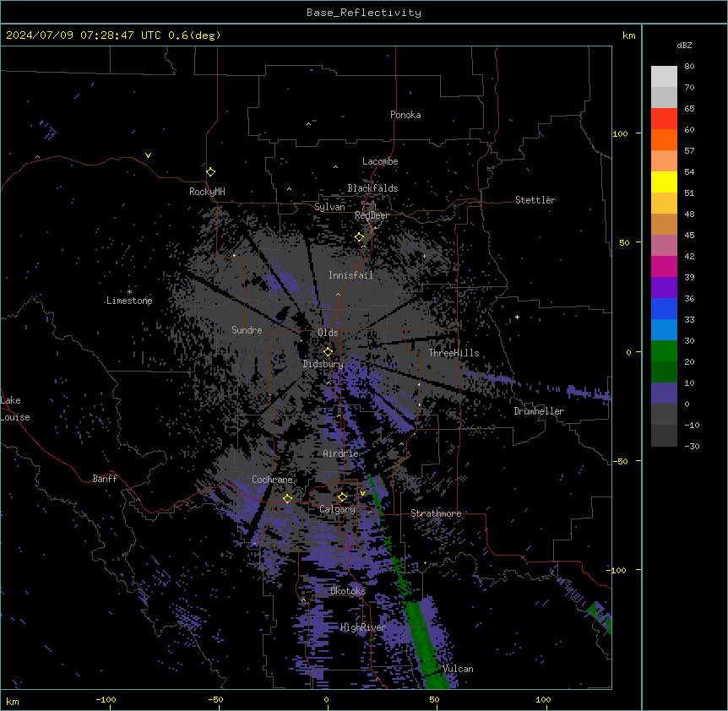728x711 pixels.
Task: Click the yellow diamond marker below RedDeer
Action: click(359, 236)
